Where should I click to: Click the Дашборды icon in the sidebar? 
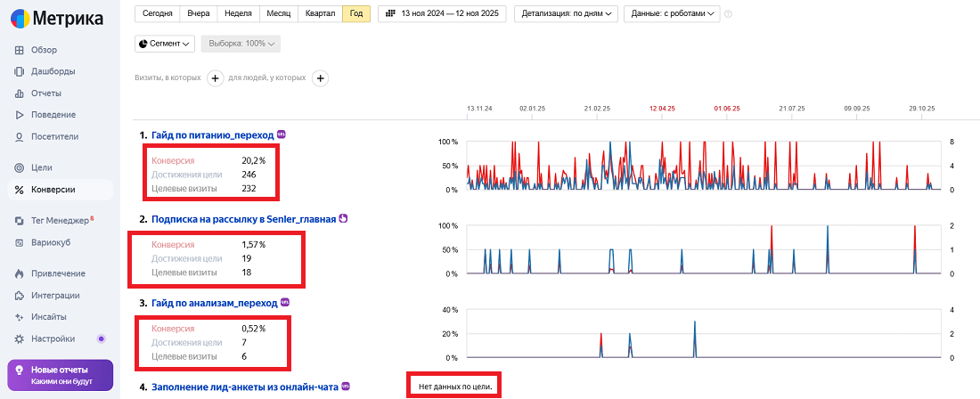(x=20, y=71)
